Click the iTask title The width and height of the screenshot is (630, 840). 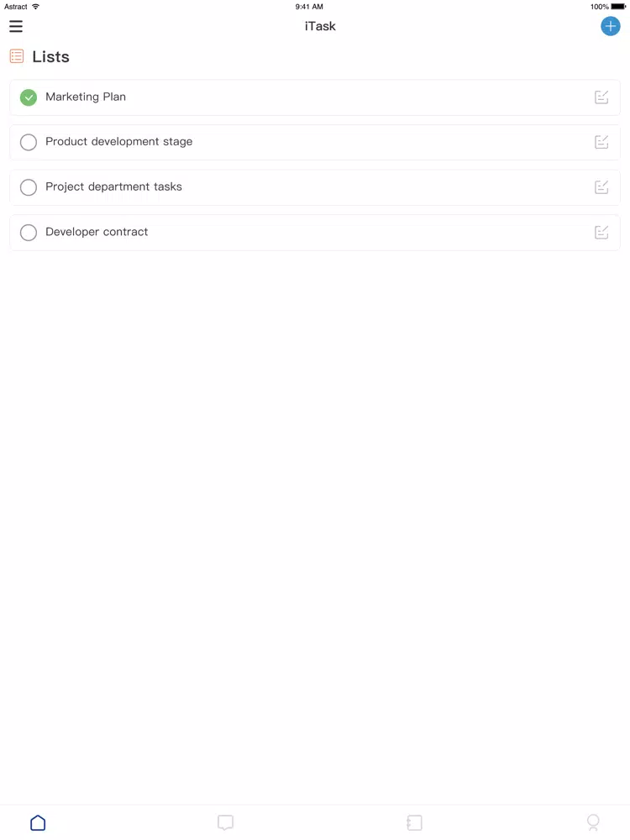click(x=320, y=26)
